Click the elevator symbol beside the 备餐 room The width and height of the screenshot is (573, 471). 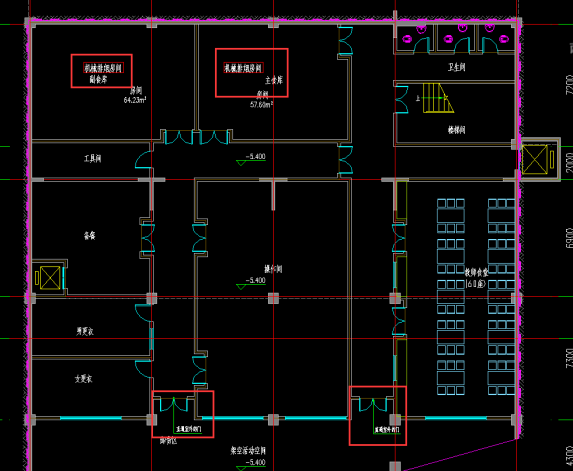click(50, 278)
